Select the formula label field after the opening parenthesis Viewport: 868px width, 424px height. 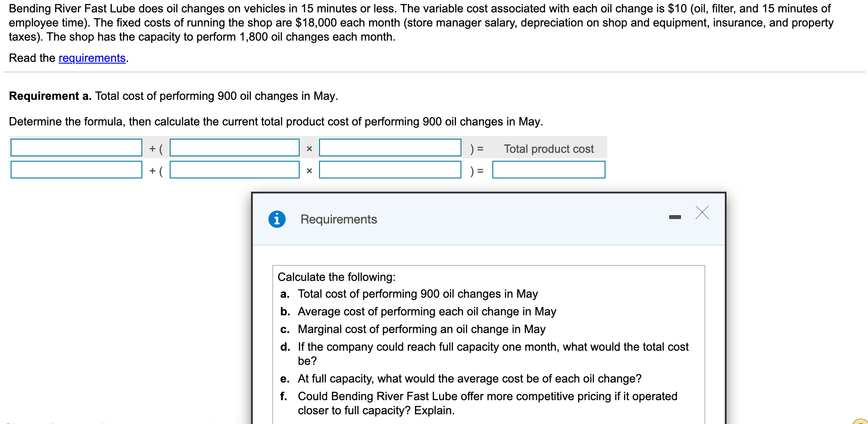tap(235, 148)
